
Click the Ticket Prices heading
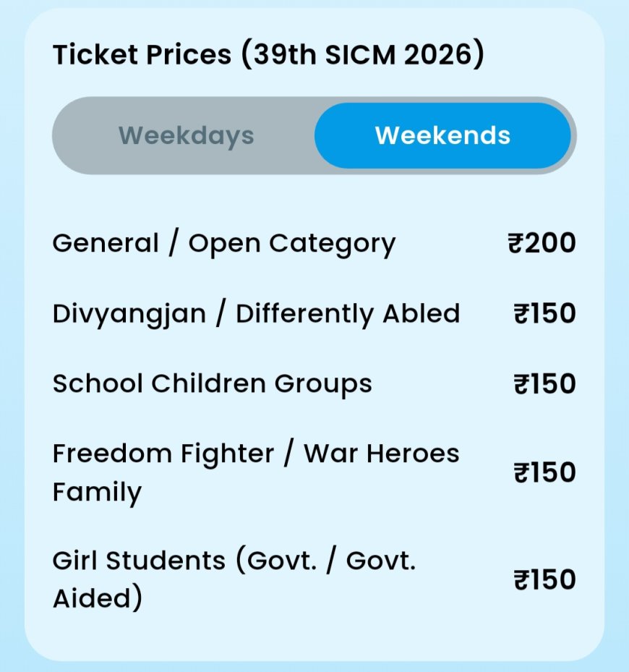143,56
